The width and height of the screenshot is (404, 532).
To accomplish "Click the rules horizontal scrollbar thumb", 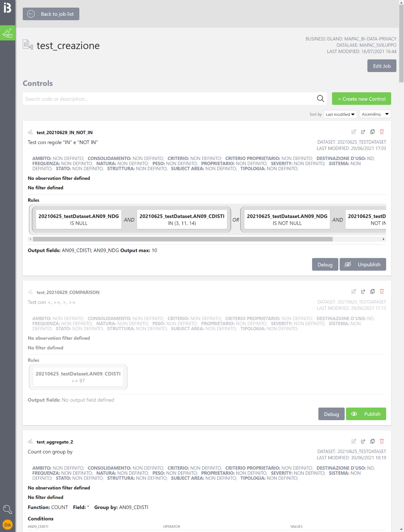I will 183,239.
